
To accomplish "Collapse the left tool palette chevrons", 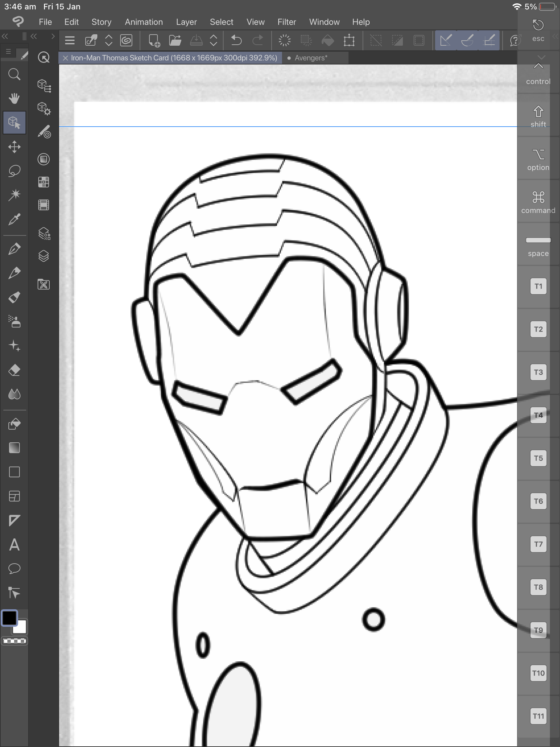I will click(x=5, y=36).
